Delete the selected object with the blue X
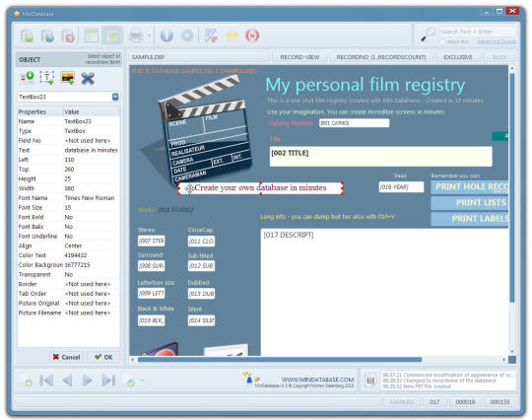Viewport: 532px width, 420px height. pyautogui.click(x=88, y=78)
